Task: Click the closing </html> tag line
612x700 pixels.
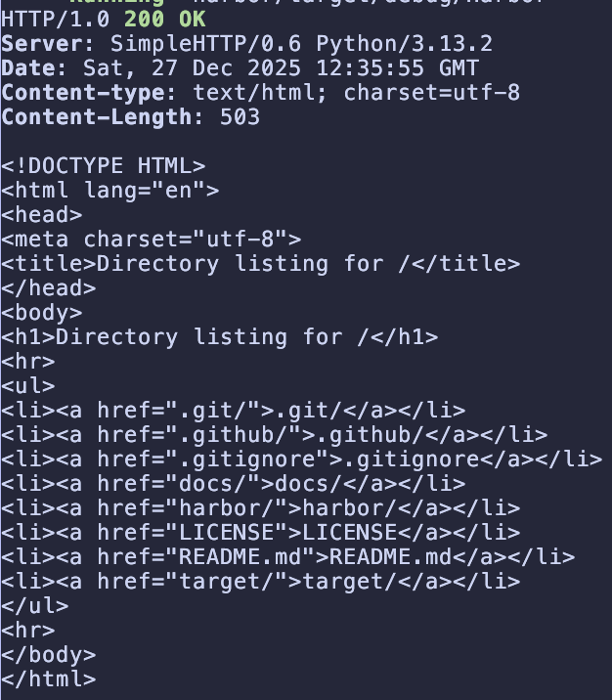Action: (x=49, y=678)
